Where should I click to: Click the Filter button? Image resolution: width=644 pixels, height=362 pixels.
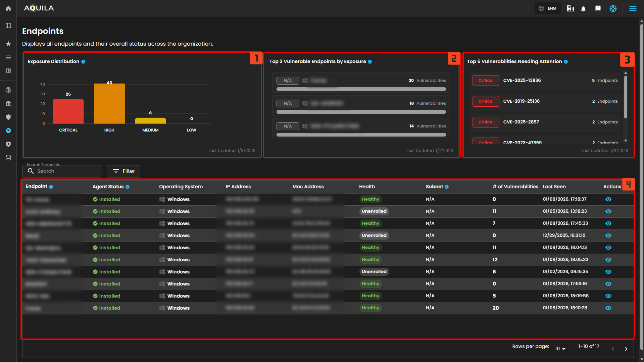click(123, 171)
